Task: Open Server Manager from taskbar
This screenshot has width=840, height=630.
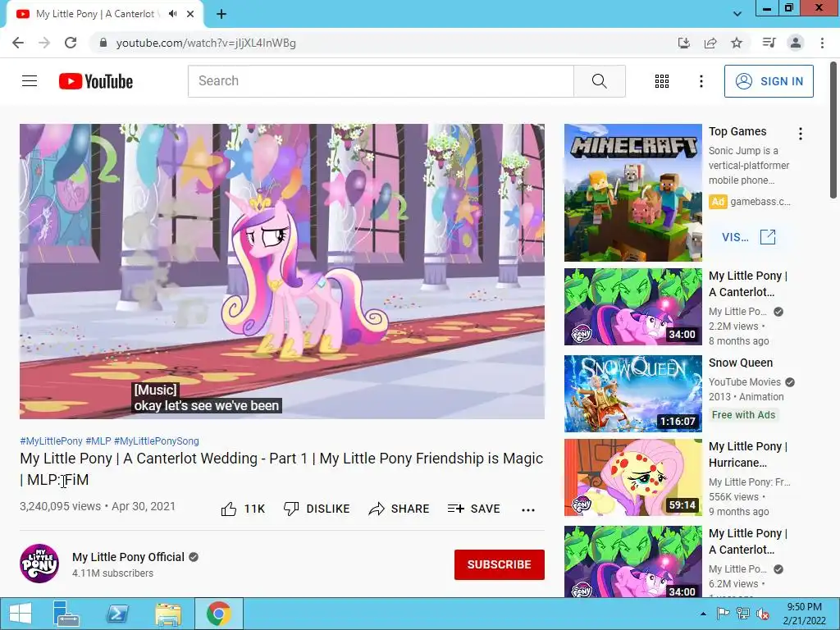Action: point(66,614)
